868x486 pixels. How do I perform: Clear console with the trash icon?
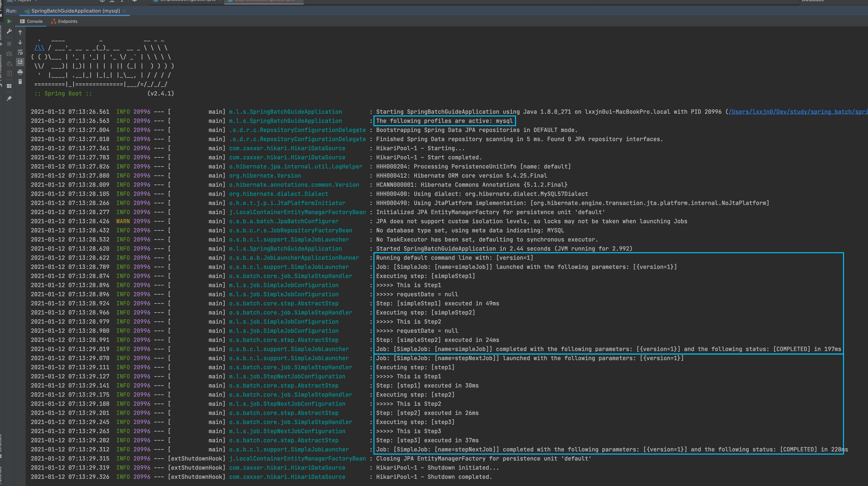pos(20,82)
